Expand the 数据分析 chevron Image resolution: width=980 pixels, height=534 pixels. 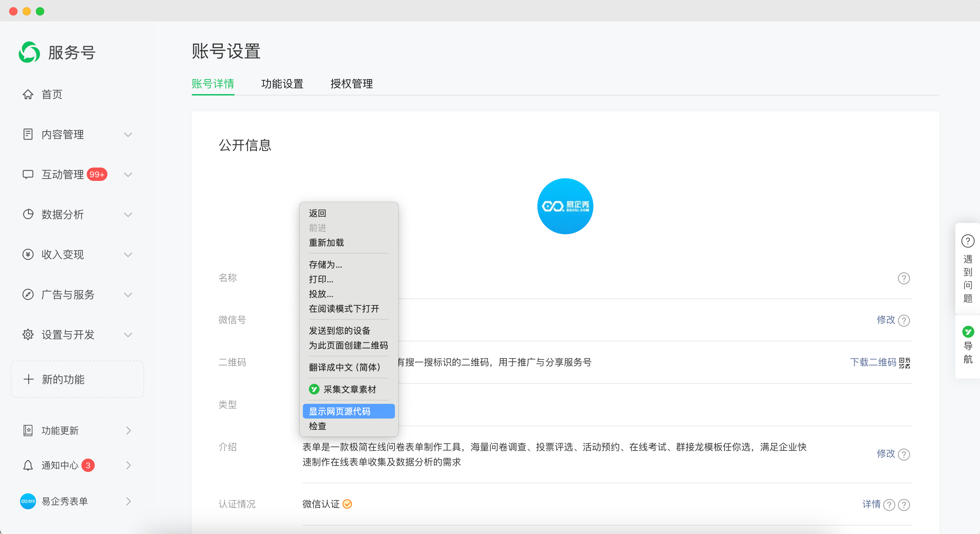pos(128,214)
